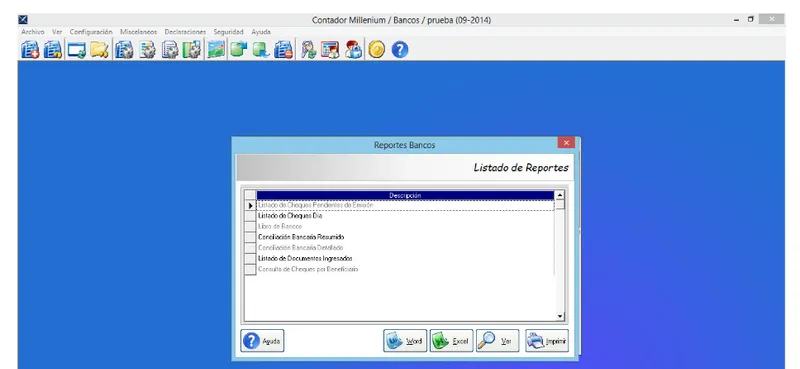Open the Archivo menu

(33, 32)
